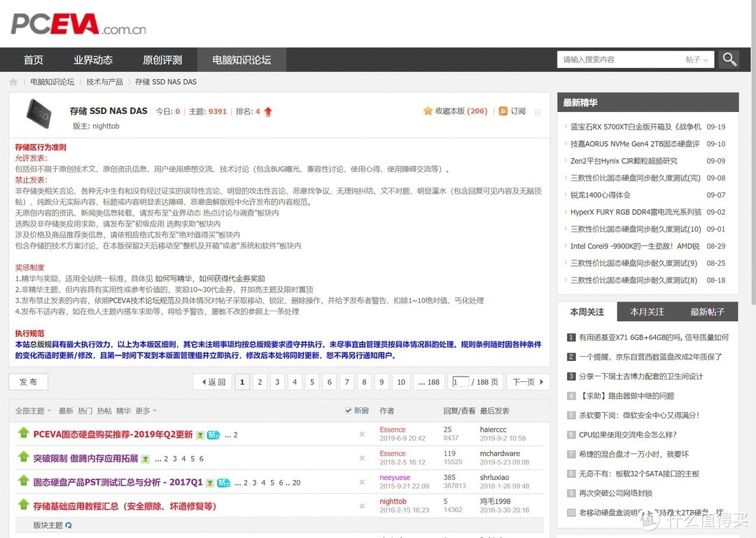
Task: Open the 原创评测 navigation menu
Action: [x=162, y=59]
